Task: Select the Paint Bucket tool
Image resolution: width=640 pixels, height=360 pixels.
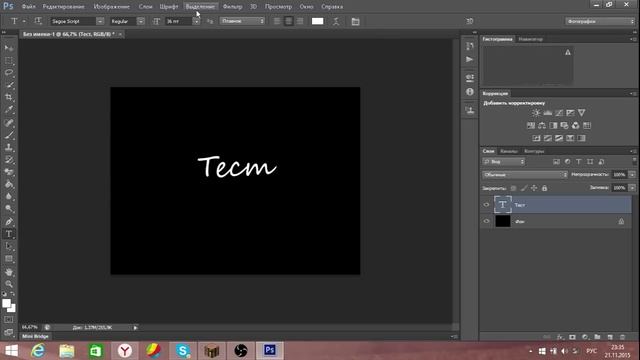Action: coord(9,184)
